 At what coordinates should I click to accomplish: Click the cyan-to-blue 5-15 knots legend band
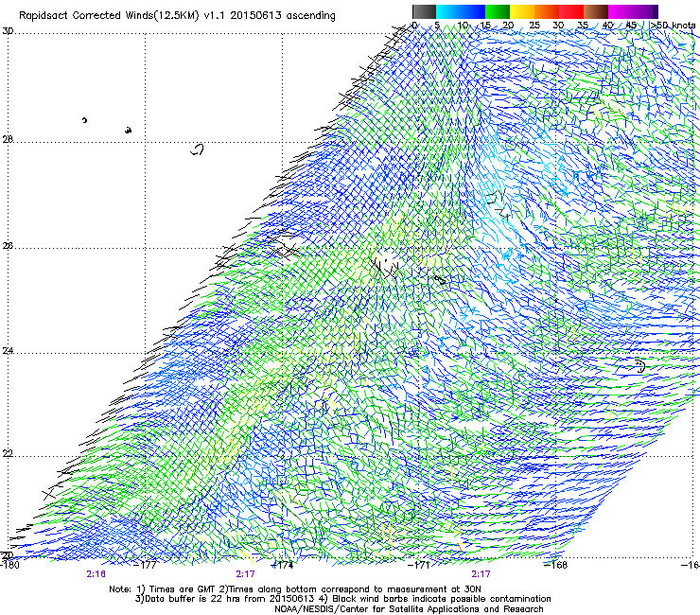click(461, 12)
